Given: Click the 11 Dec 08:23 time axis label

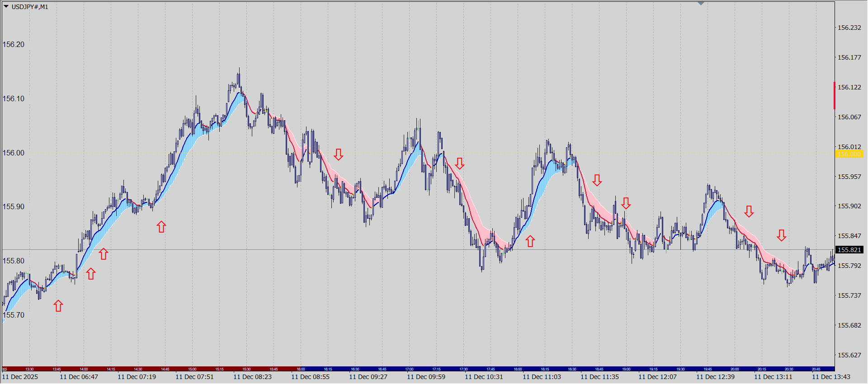Looking at the screenshot, I should [252, 377].
